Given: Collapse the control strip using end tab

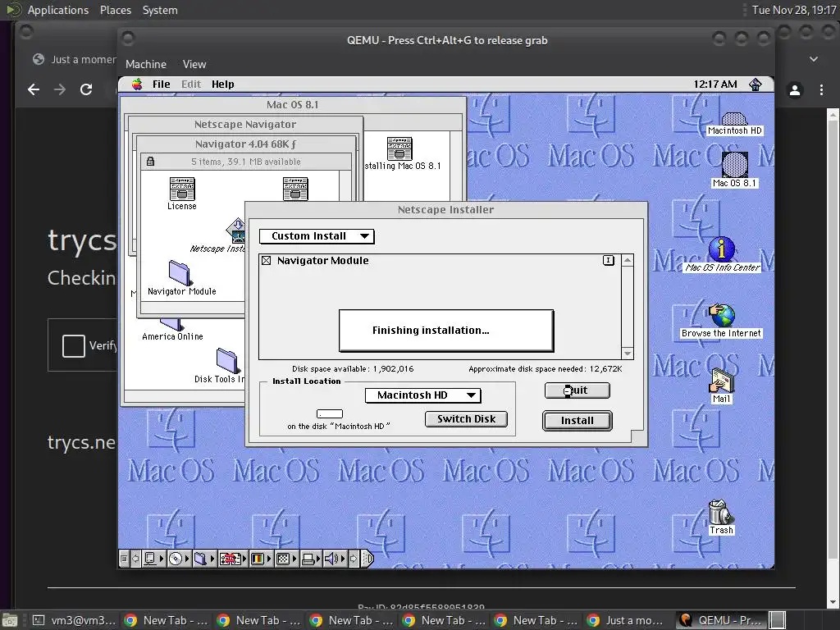Looking at the screenshot, I should click(367, 559).
